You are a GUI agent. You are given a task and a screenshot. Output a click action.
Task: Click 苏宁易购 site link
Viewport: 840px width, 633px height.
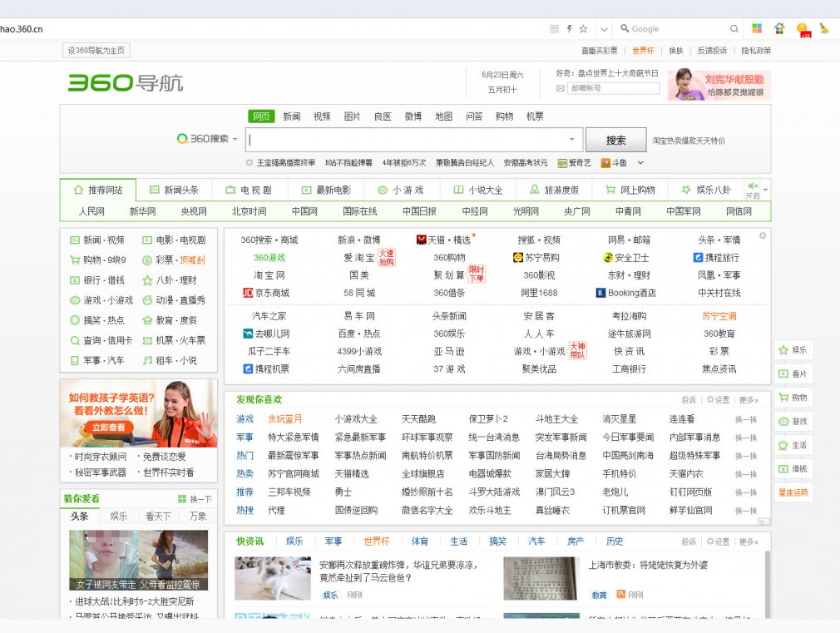click(x=536, y=257)
